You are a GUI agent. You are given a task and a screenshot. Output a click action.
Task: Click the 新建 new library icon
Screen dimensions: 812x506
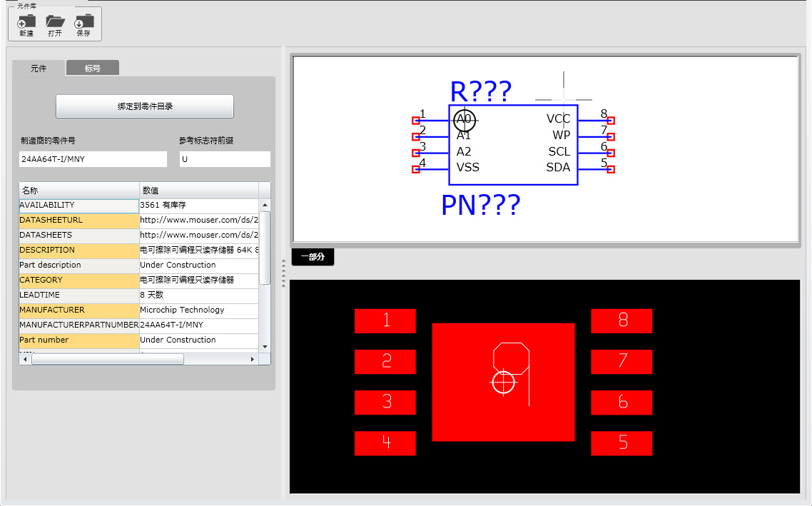[x=26, y=26]
